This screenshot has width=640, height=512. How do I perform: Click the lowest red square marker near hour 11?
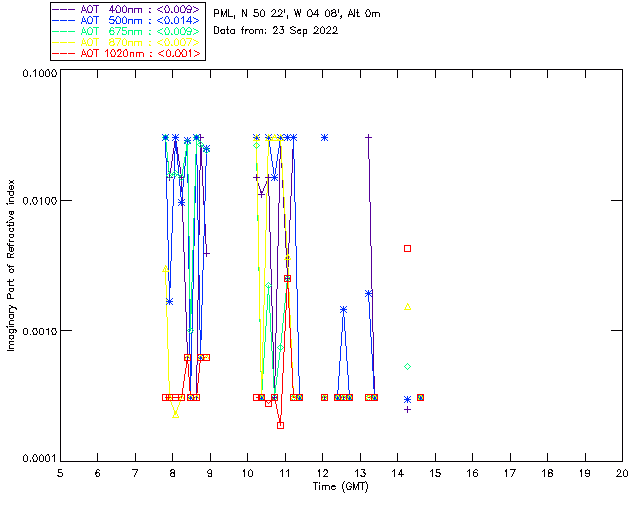coord(280,425)
